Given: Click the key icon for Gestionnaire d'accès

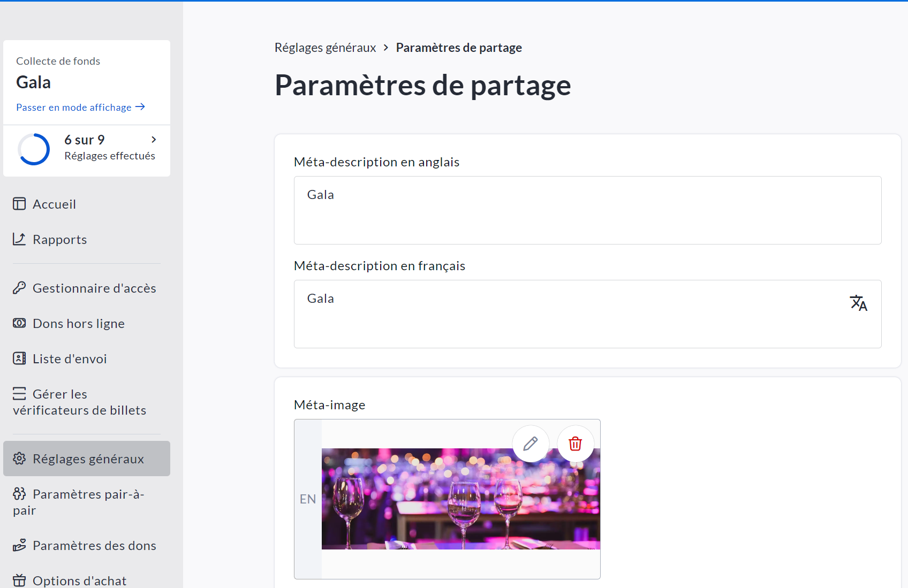Looking at the screenshot, I should pos(19,288).
